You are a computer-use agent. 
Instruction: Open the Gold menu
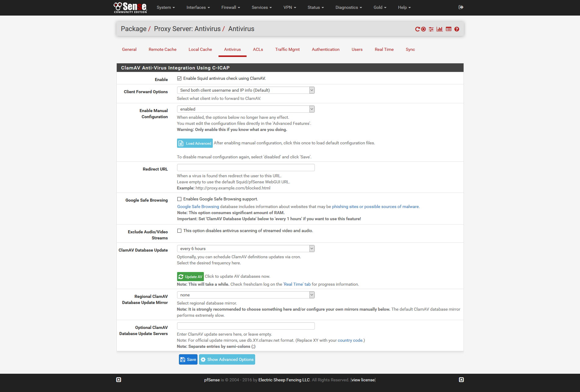[380, 7]
